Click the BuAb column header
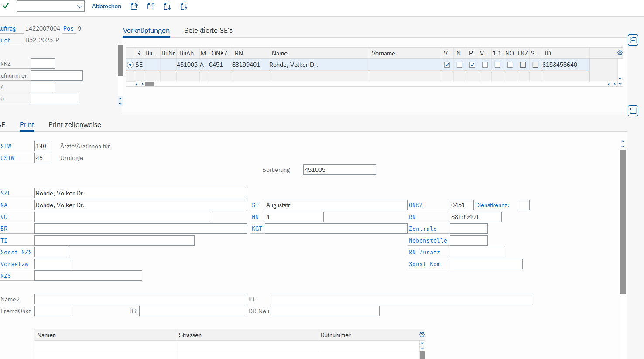 188,53
